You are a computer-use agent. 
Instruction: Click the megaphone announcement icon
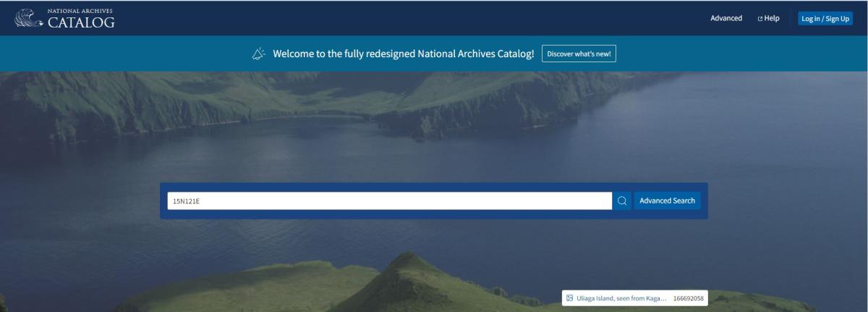[258, 54]
